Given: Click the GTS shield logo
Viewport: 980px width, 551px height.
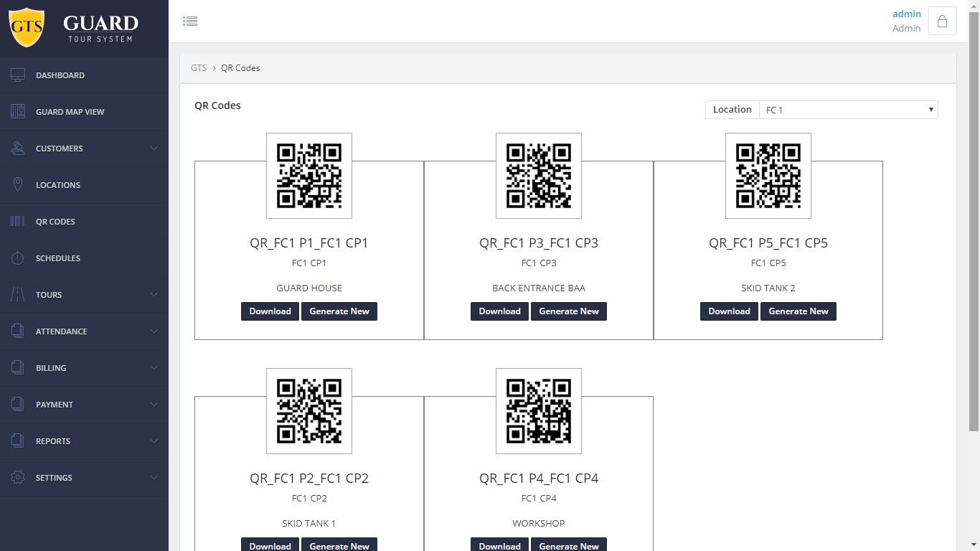Looking at the screenshot, I should click(x=27, y=28).
